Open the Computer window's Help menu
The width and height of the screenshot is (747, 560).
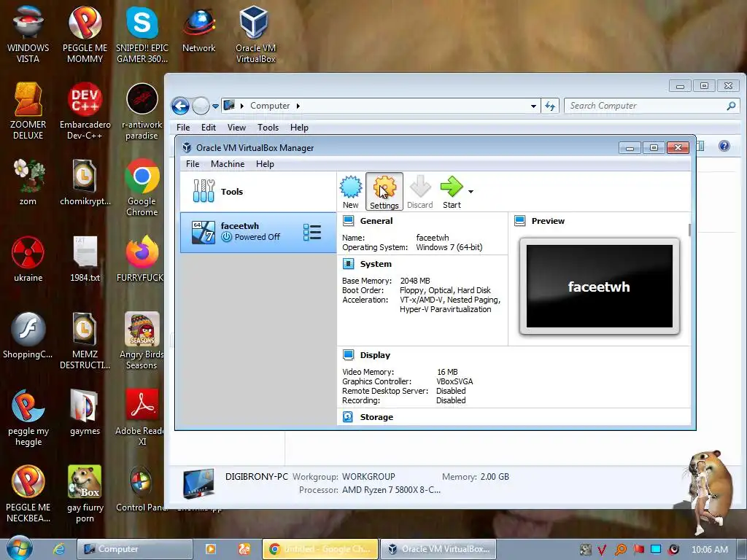click(299, 128)
